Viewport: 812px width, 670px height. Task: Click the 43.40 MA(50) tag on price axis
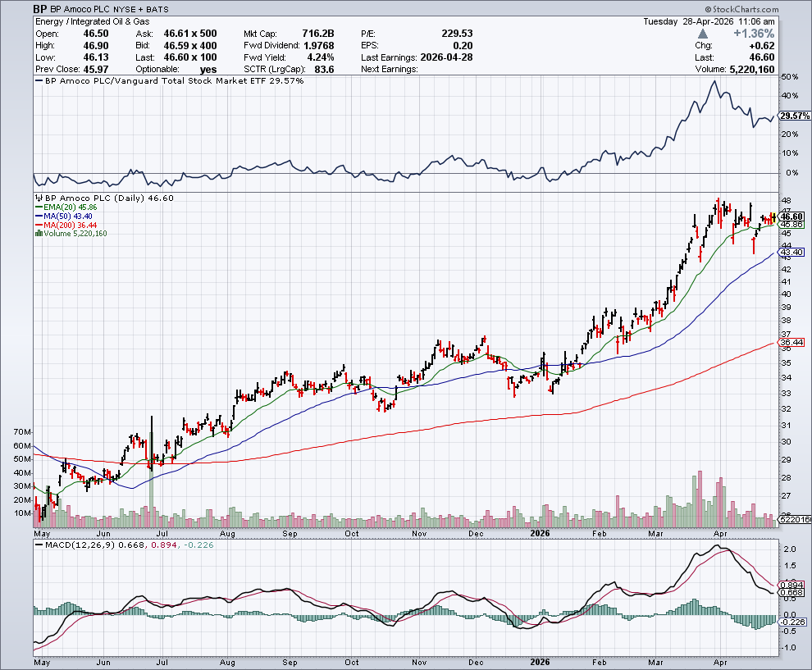pos(793,253)
